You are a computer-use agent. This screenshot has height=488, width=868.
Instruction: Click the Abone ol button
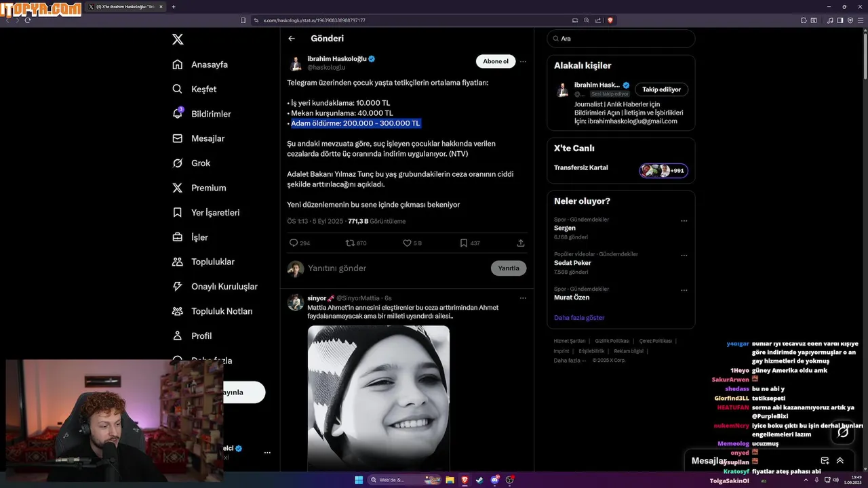496,61
